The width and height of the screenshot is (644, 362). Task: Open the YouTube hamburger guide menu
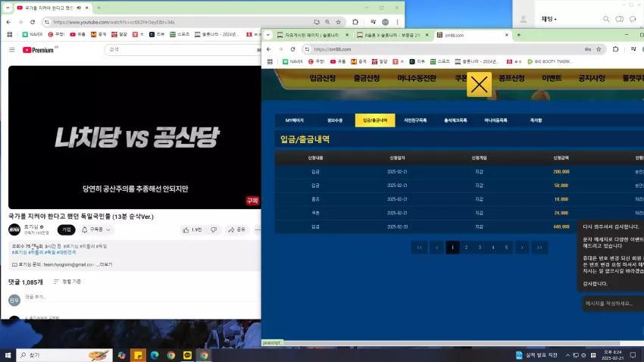point(12,50)
